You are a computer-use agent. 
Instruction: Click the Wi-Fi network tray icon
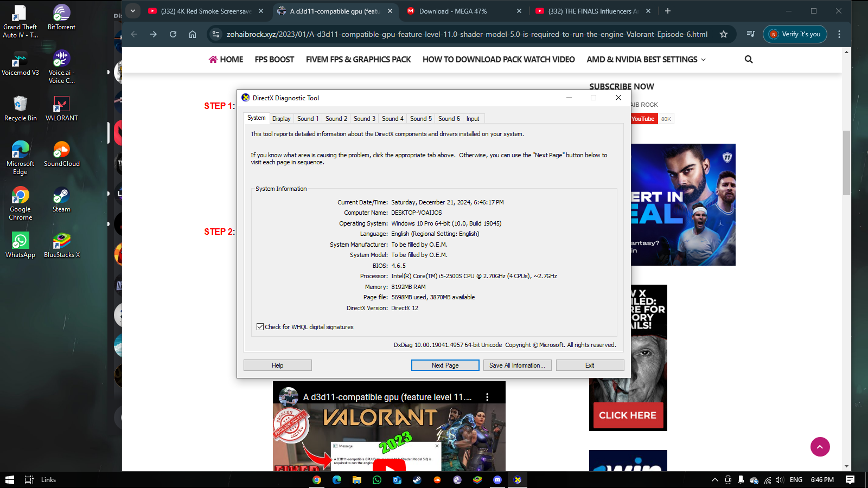768,480
